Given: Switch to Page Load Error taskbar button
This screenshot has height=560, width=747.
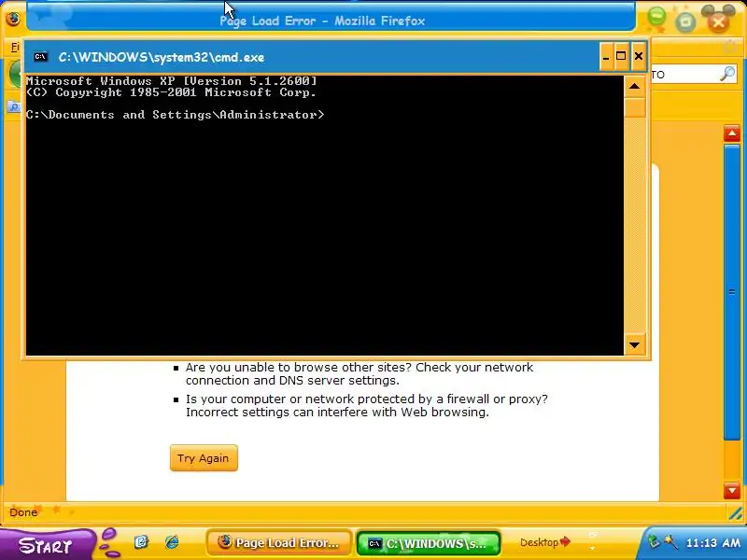Looking at the screenshot, I should pyautogui.click(x=279, y=543).
